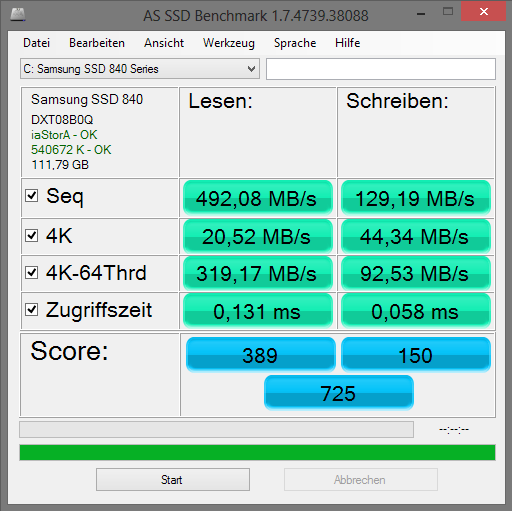Open the Werkzeug menu
512x511 pixels.
point(229,43)
